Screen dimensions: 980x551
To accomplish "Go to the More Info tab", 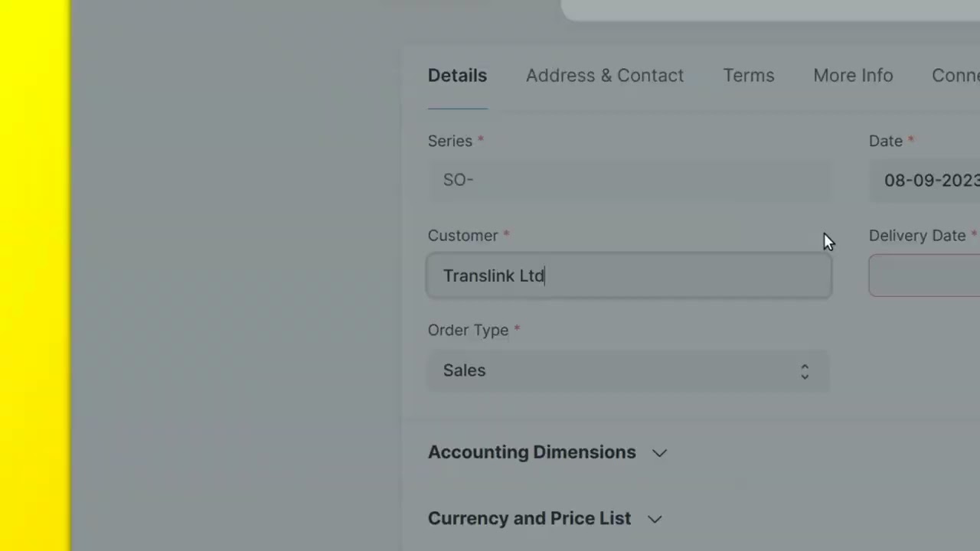I will click(852, 76).
